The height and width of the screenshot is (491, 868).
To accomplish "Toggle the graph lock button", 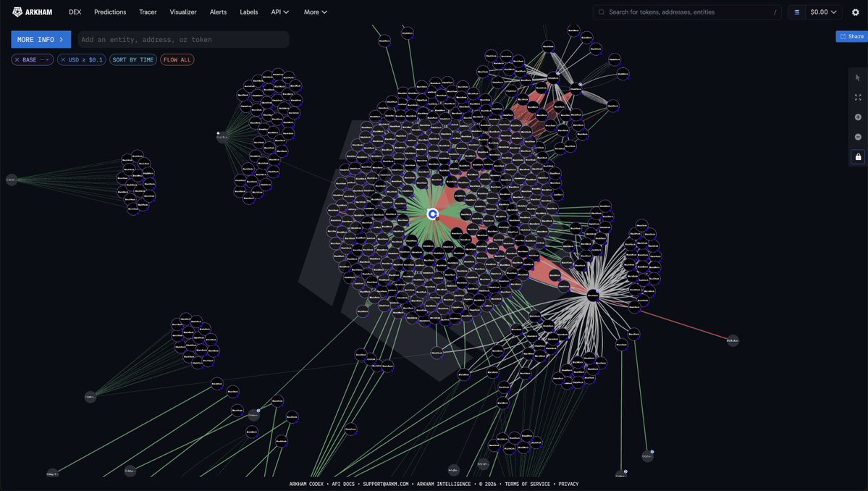I will pos(858,157).
